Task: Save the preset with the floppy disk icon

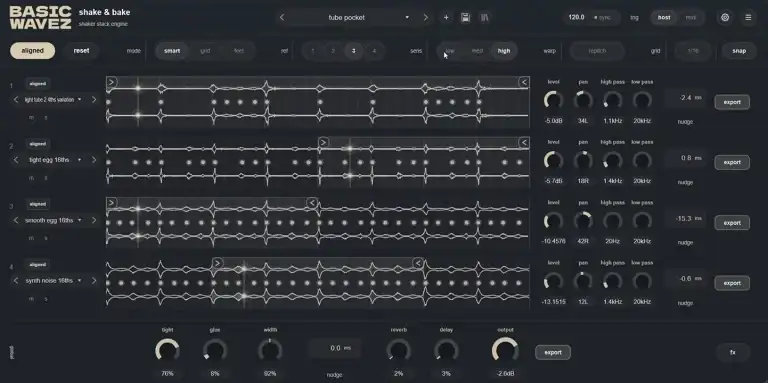Action: click(465, 18)
